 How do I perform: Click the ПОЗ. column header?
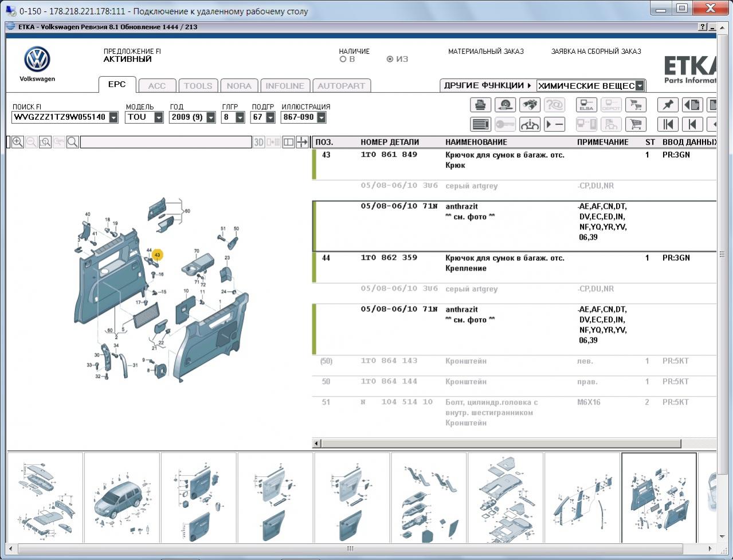(324, 142)
